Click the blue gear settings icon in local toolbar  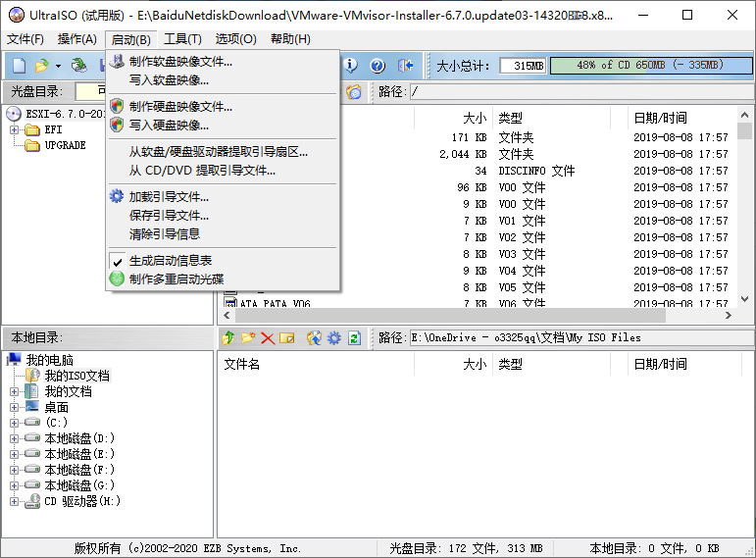[334, 338]
